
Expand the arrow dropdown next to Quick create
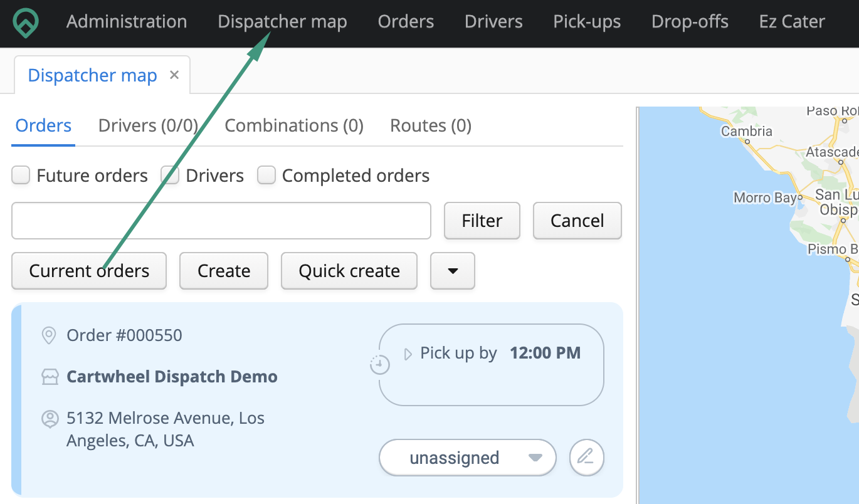click(452, 271)
